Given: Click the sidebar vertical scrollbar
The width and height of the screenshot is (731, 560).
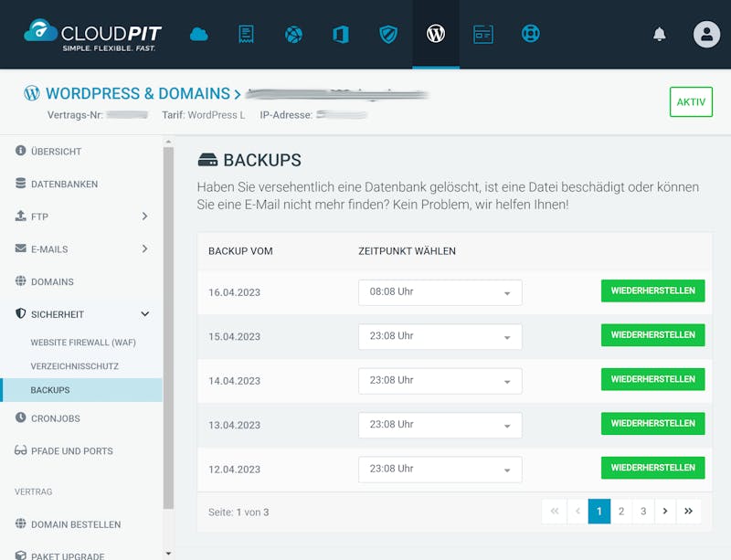Looking at the screenshot, I should (x=168, y=328).
